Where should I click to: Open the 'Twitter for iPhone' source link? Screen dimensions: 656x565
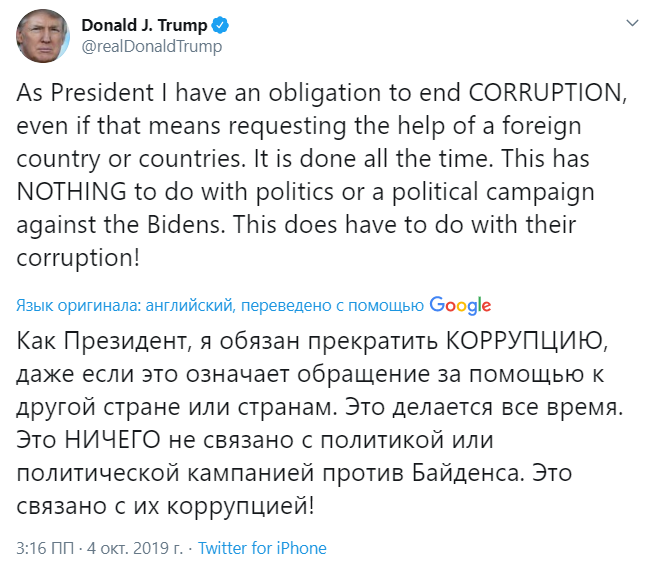(262, 548)
